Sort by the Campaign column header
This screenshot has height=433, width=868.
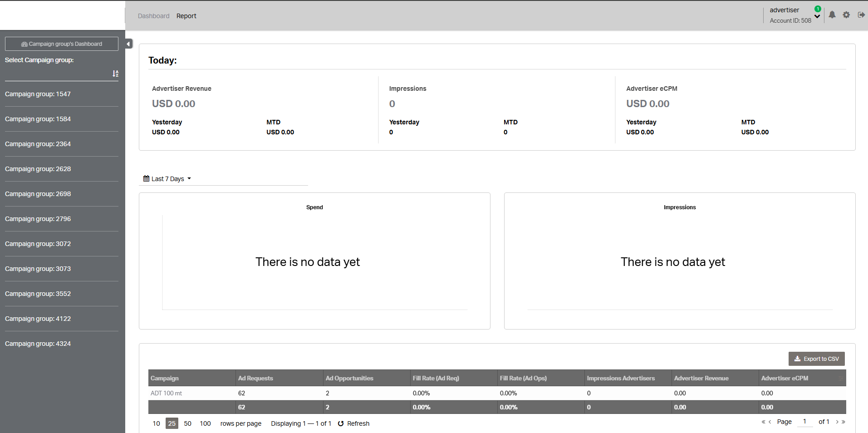coord(192,378)
